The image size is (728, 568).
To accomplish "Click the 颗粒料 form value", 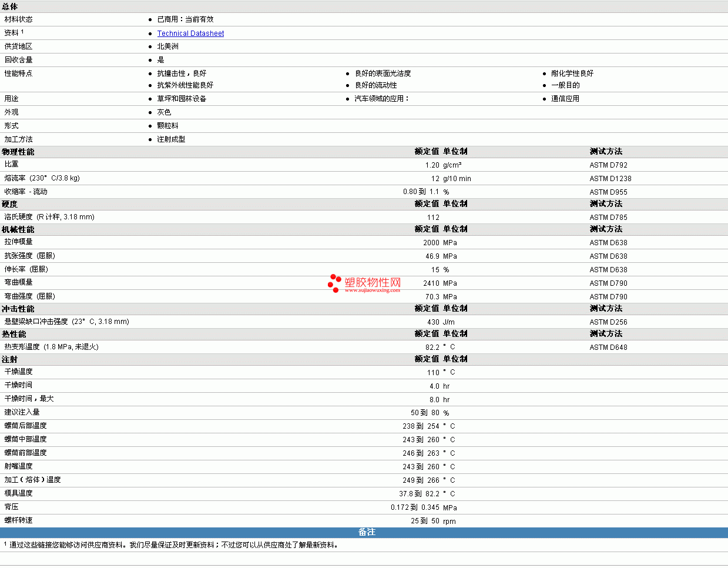I will click(167, 126).
